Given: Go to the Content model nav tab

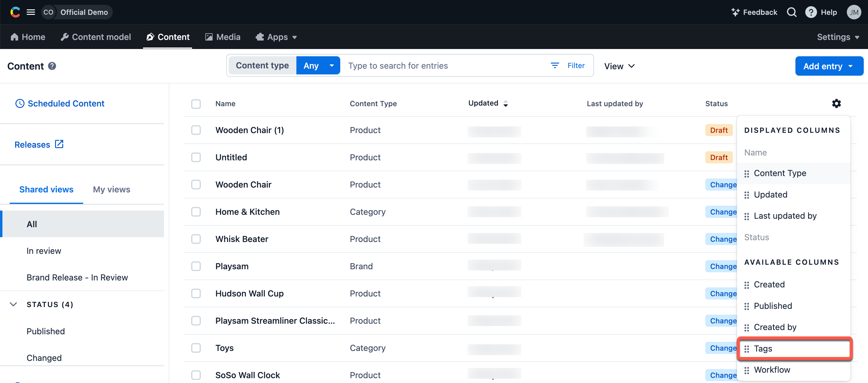Looking at the screenshot, I should (96, 37).
